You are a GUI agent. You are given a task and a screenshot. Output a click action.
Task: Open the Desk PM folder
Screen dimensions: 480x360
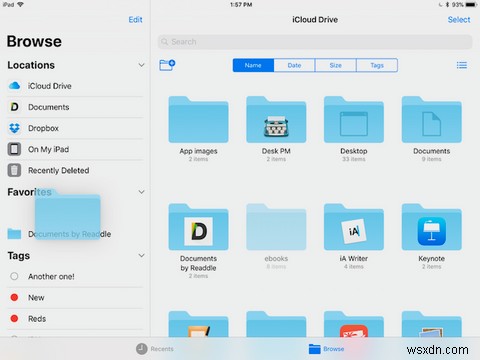[276, 119]
